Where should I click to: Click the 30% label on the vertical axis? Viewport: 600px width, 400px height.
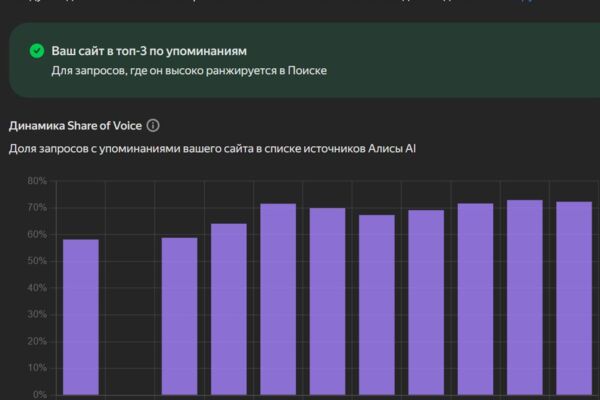37,314
